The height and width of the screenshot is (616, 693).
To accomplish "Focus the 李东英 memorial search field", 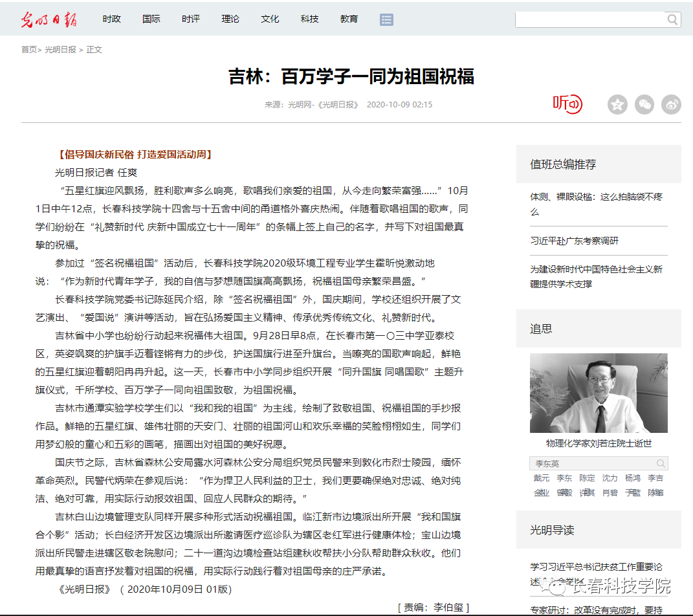I will click(590, 463).
